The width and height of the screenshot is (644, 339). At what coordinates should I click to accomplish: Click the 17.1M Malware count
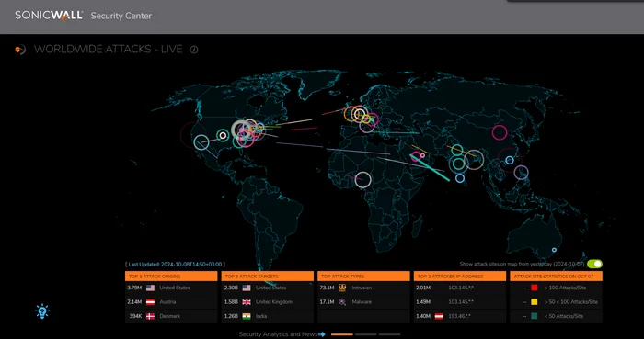327,302
